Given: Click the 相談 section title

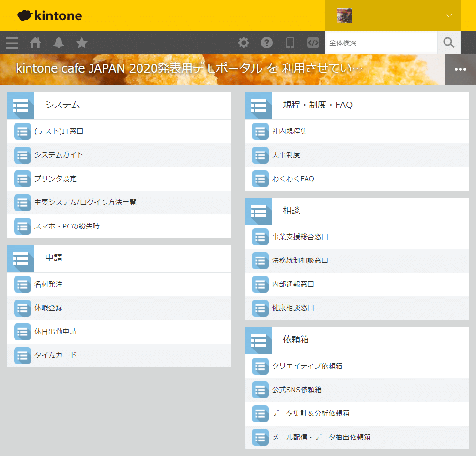Looking at the screenshot, I should (x=292, y=210).
